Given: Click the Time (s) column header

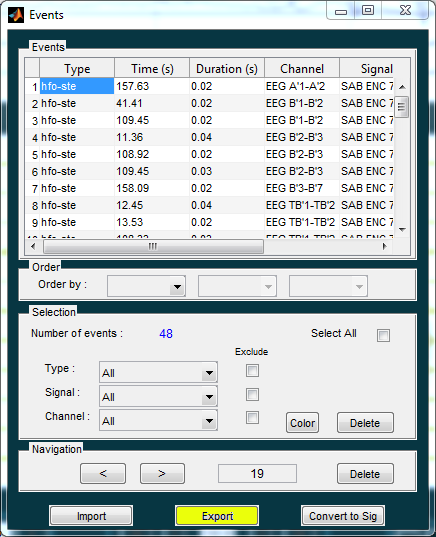Looking at the screenshot, I should coord(152,69).
